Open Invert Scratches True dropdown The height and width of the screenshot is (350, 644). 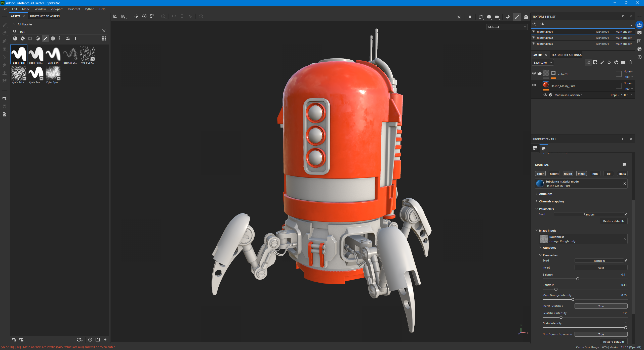(x=601, y=306)
